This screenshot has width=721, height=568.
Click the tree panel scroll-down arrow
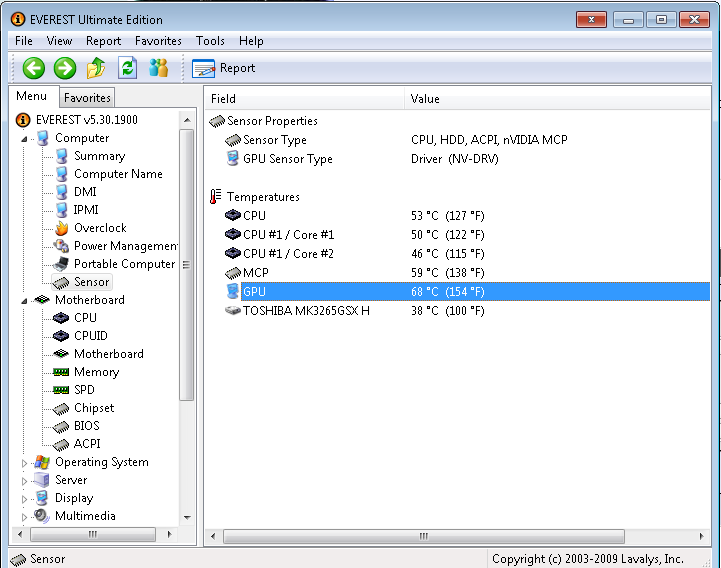[187, 518]
